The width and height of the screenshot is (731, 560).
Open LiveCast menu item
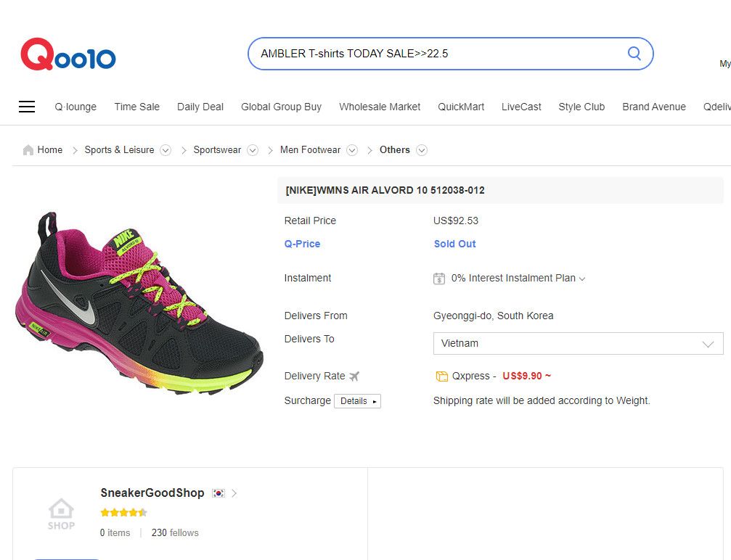(521, 107)
